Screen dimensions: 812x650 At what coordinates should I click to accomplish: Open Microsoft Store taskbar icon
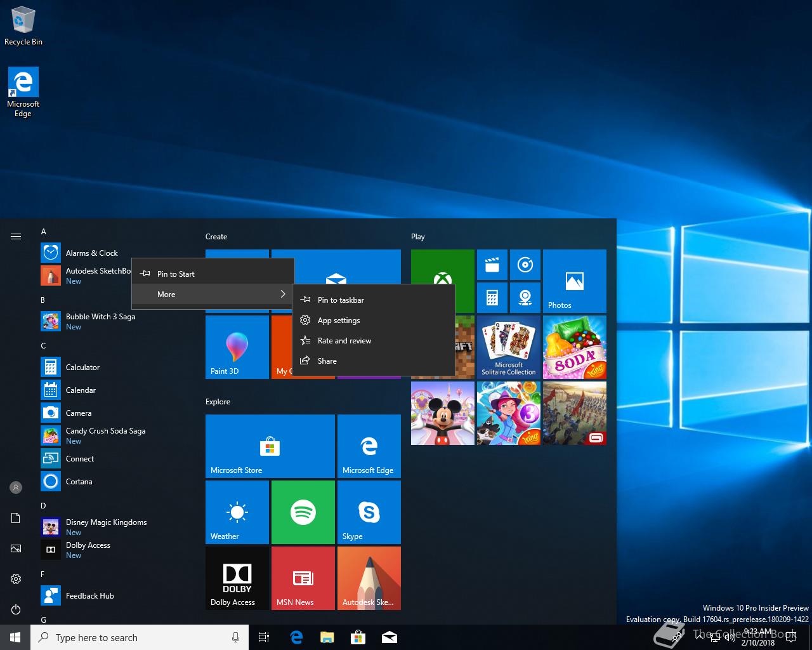(358, 637)
